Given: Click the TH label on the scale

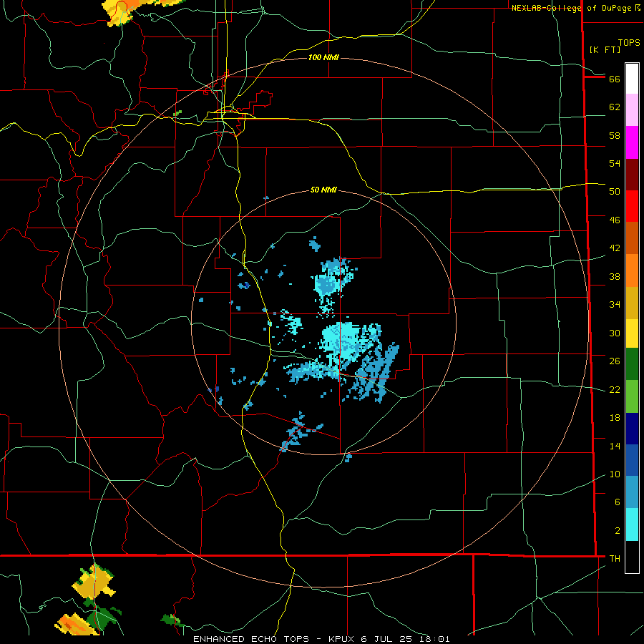Looking at the screenshot, I should coord(615,559).
